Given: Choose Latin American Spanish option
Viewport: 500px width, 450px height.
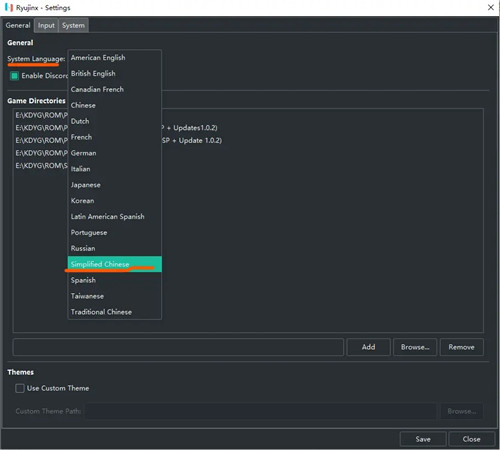Looking at the screenshot, I should click(x=115, y=217).
